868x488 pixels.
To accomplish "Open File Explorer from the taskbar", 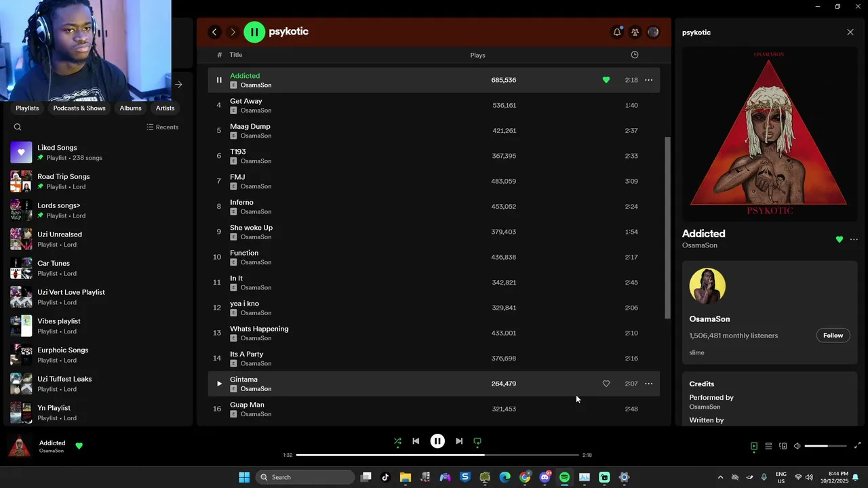I will [x=406, y=477].
